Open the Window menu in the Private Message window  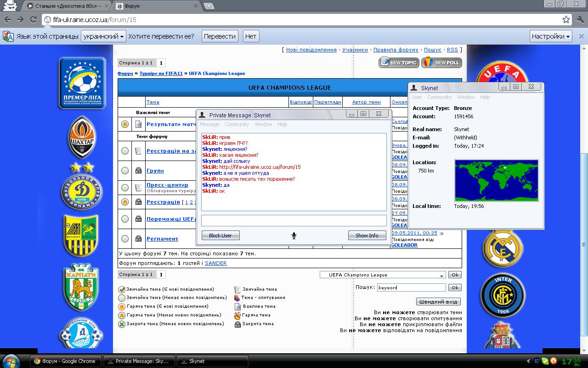(263, 124)
